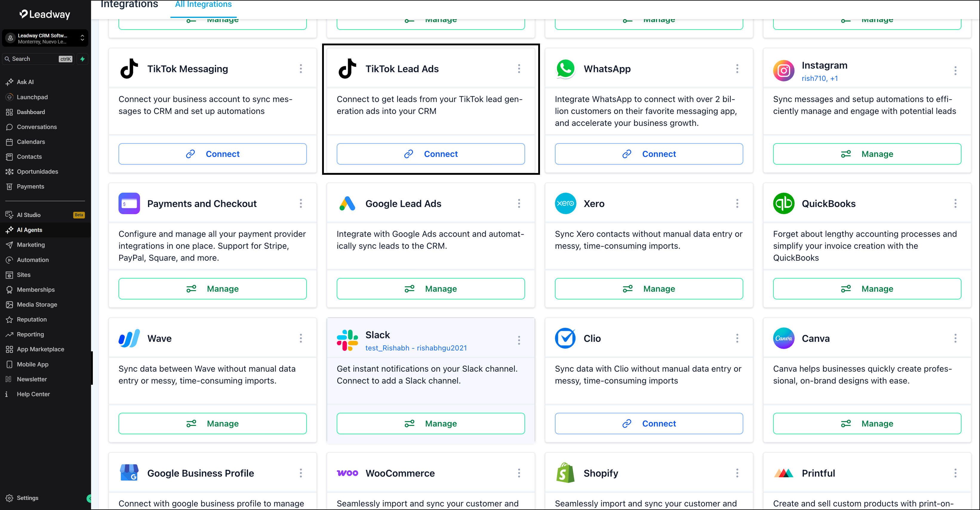The height and width of the screenshot is (510, 980).
Task: Open the QuickBooks card three-dot menu
Action: 955,204
